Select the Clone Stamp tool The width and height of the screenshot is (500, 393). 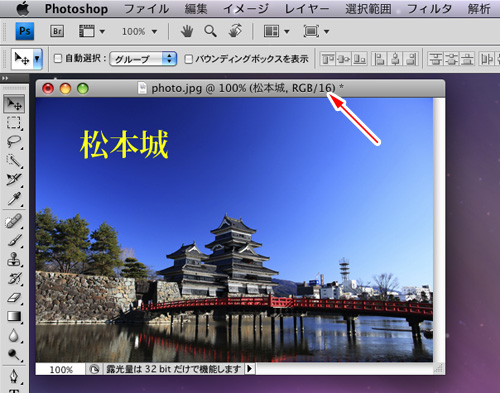click(x=14, y=259)
